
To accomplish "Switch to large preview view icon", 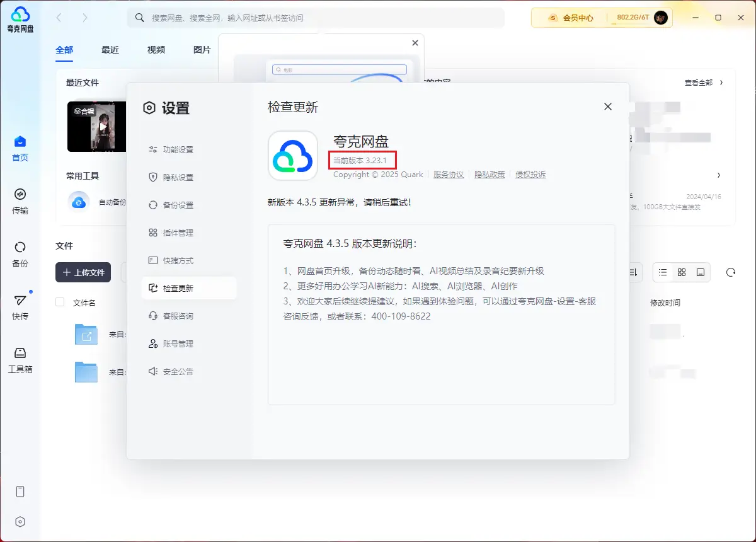I will pyautogui.click(x=701, y=272).
